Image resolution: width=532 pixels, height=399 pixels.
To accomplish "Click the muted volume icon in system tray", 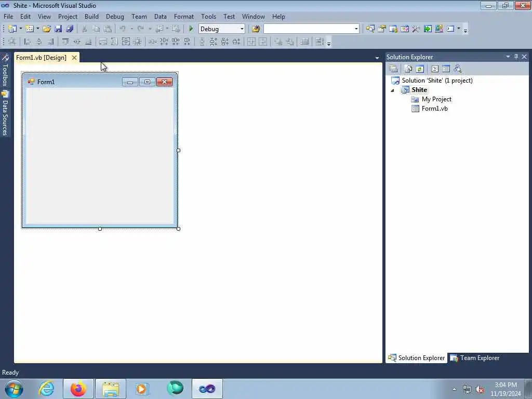I will 480,390.
